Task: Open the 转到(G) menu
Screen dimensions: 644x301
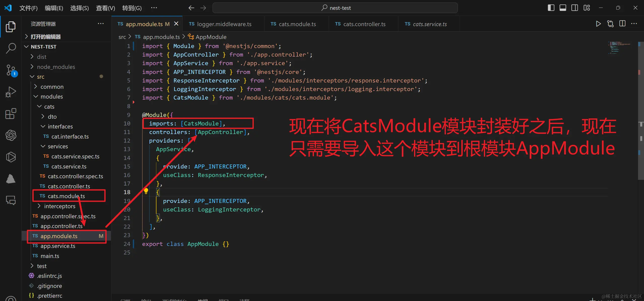Action: click(132, 8)
